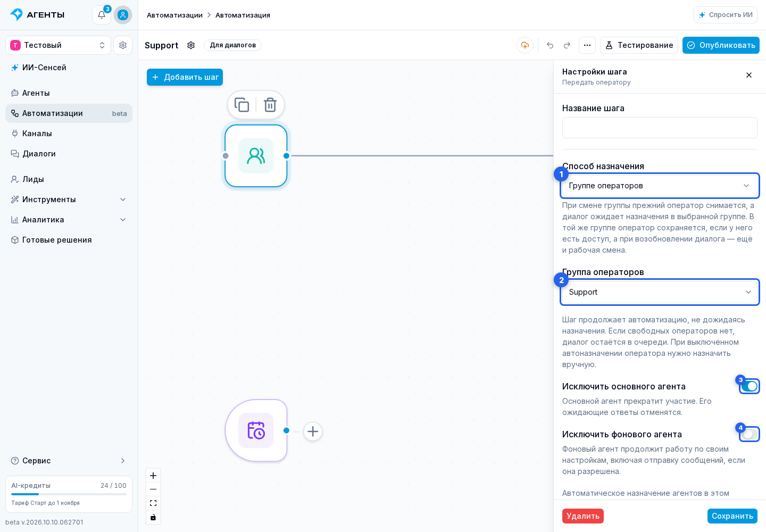Click the cloud save status icon

pos(525,45)
